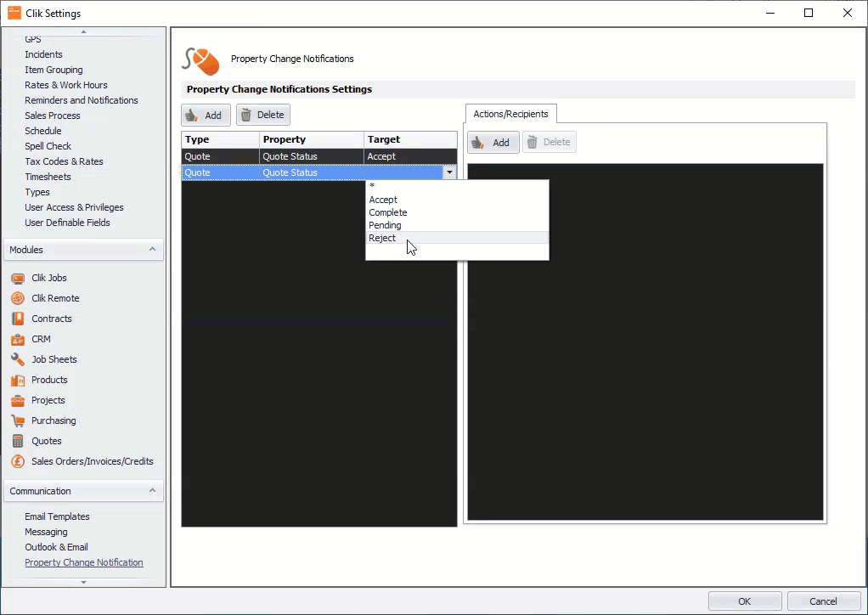
Task: Open User Definable Fields settings
Action: 68,223
